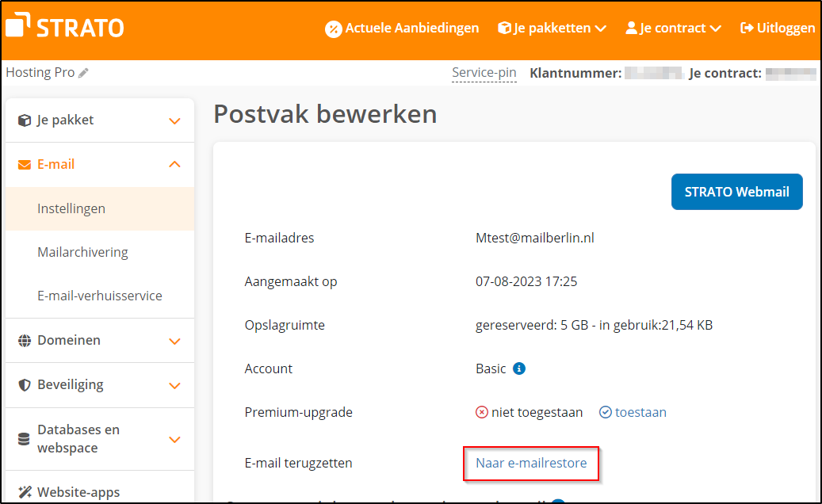Open STRATO Webmail
This screenshot has height=504, width=822.
pyautogui.click(x=736, y=192)
